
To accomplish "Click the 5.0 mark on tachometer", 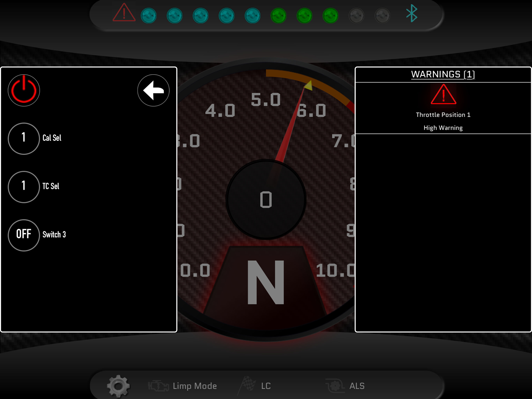I will point(266,100).
